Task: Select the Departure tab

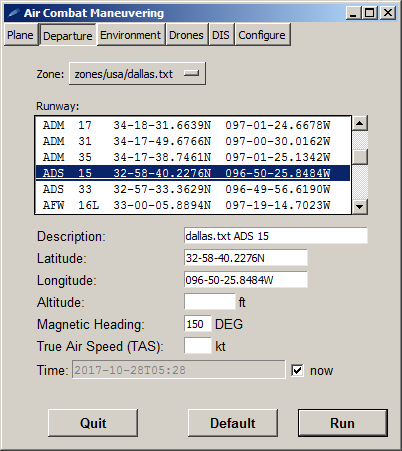Action: [68, 35]
